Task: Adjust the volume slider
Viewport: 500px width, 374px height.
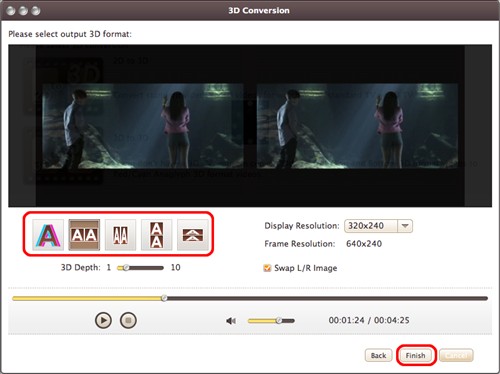Action: (x=271, y=321)
